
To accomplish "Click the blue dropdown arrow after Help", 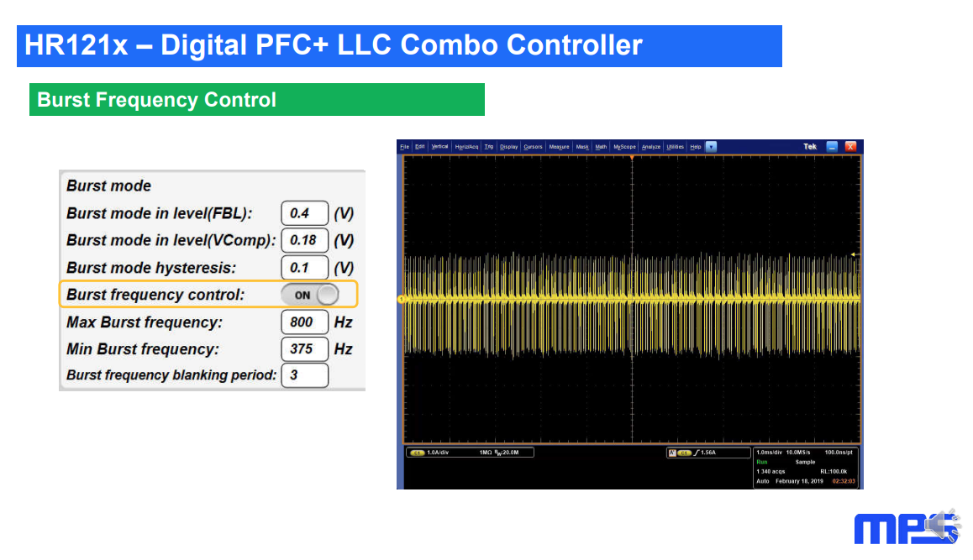I will point(711,147).
